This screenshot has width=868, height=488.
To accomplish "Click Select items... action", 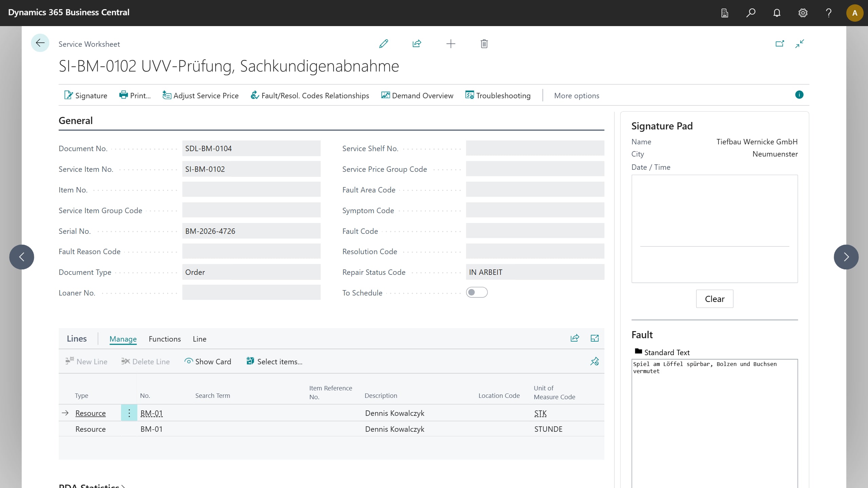I will pyautogui.click(x=274, y=362).
